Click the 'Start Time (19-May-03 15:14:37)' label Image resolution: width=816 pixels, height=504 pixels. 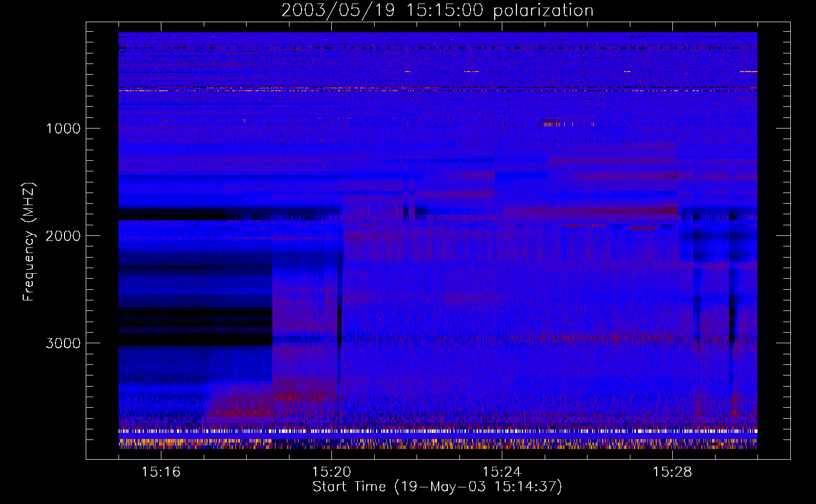pyautogui.click(x=437, y=487)
